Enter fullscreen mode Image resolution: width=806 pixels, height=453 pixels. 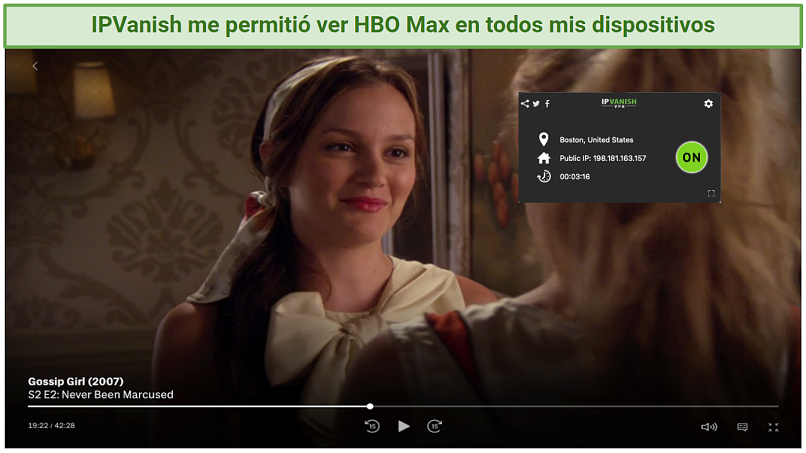point(773,427)
